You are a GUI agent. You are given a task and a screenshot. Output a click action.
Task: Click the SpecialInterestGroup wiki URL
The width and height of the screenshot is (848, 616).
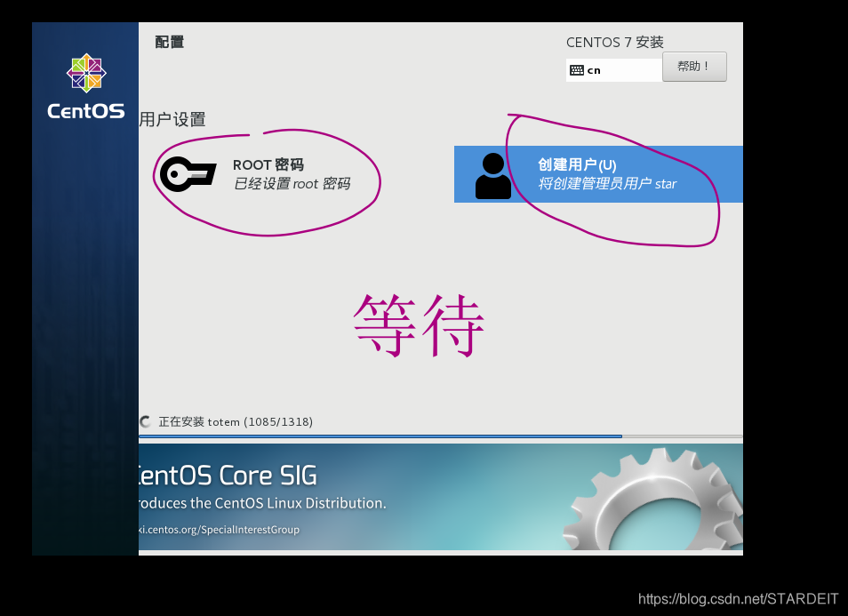[219, 530]
